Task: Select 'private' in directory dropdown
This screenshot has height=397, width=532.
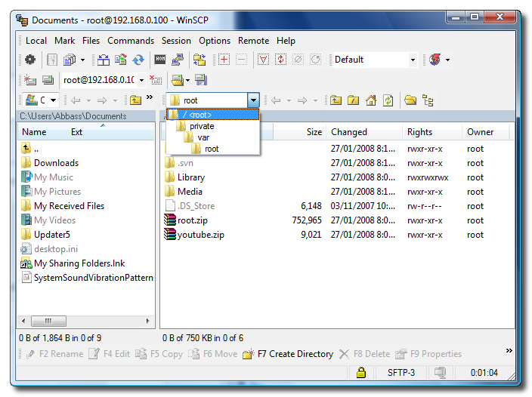Action: (x=213, y=126)
